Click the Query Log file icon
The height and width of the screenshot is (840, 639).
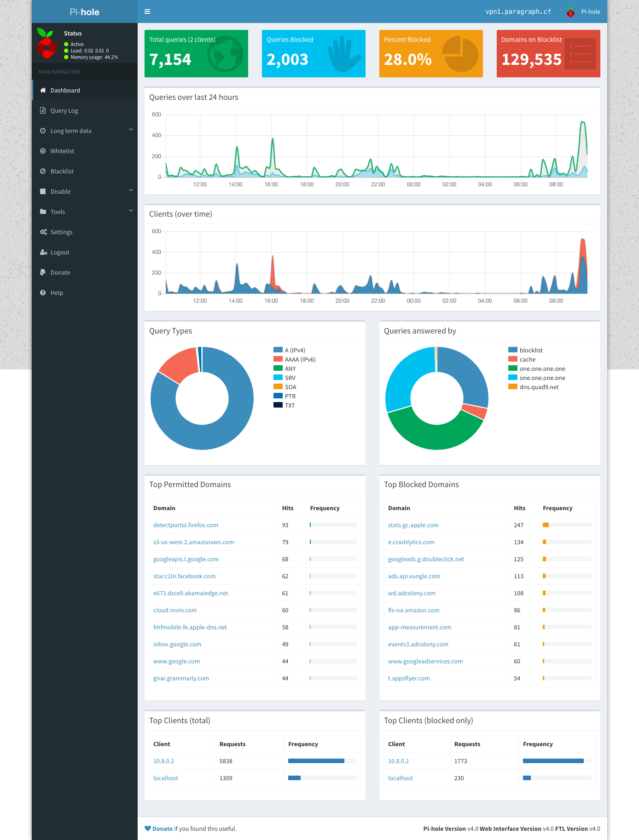43,110
